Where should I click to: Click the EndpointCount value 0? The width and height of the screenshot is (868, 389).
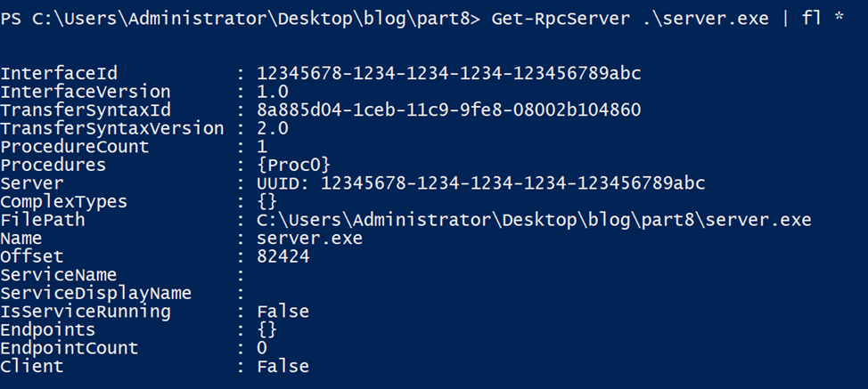pyautogui.click(x=262, y=348)
